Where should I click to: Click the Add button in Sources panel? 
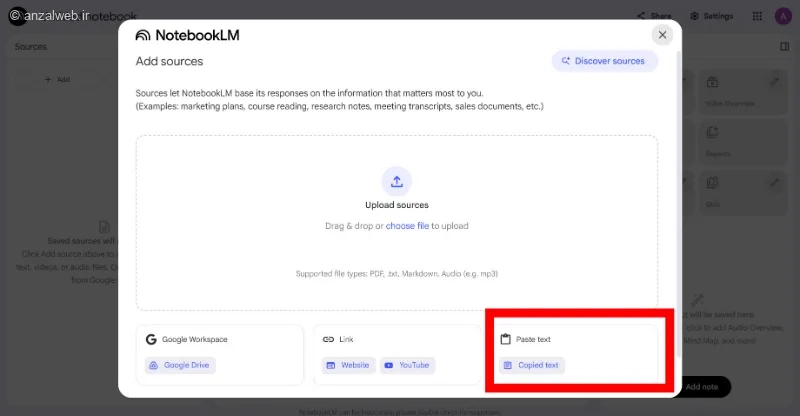[x=57, y=79]
